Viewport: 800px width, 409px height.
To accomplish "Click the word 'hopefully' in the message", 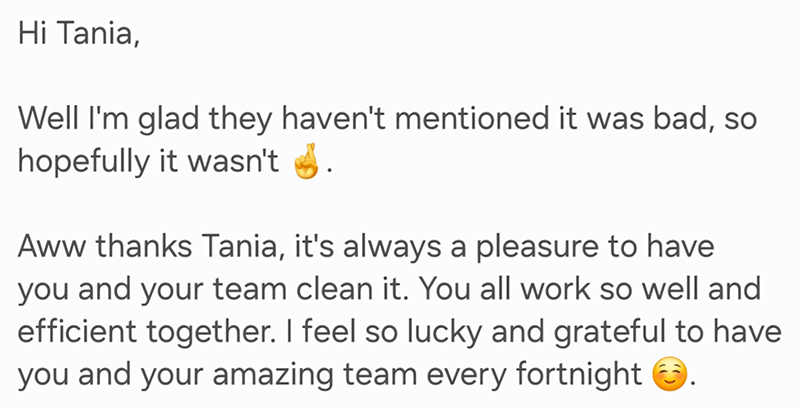I will [x=84, y=163].
